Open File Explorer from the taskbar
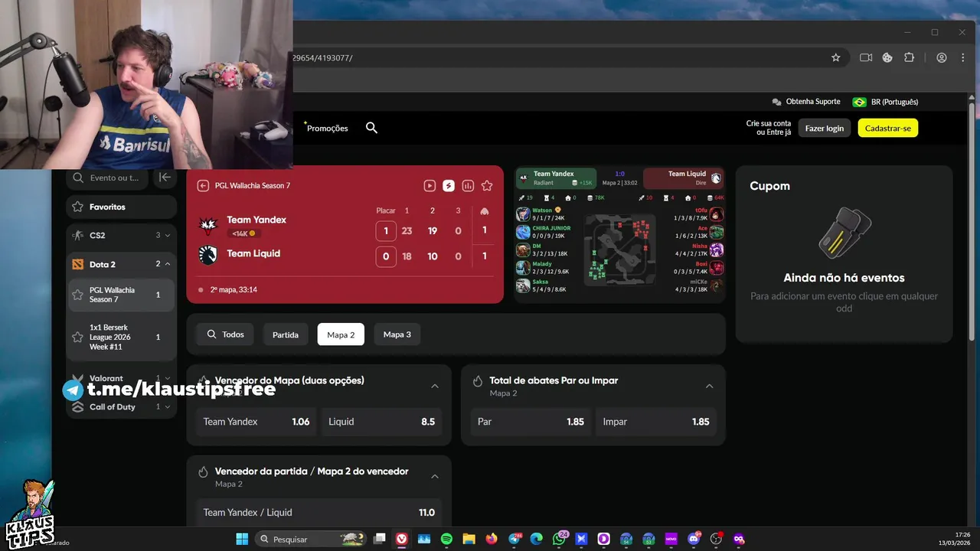The width and height of the screenshot is (980, 551). point(469,539)
